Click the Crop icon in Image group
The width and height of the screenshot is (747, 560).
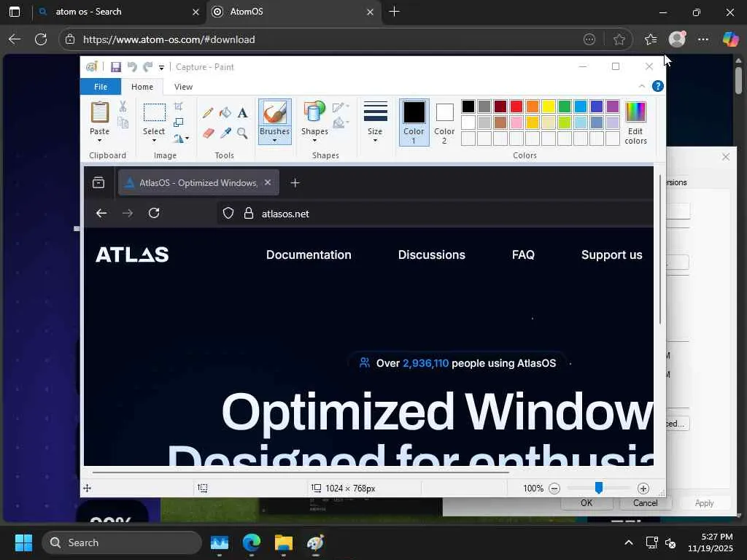coord(179,106)
